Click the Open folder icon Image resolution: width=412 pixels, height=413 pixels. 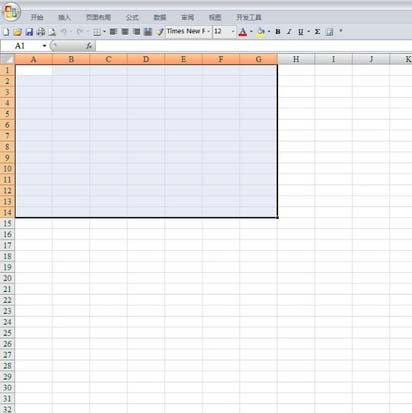point(18,32)
